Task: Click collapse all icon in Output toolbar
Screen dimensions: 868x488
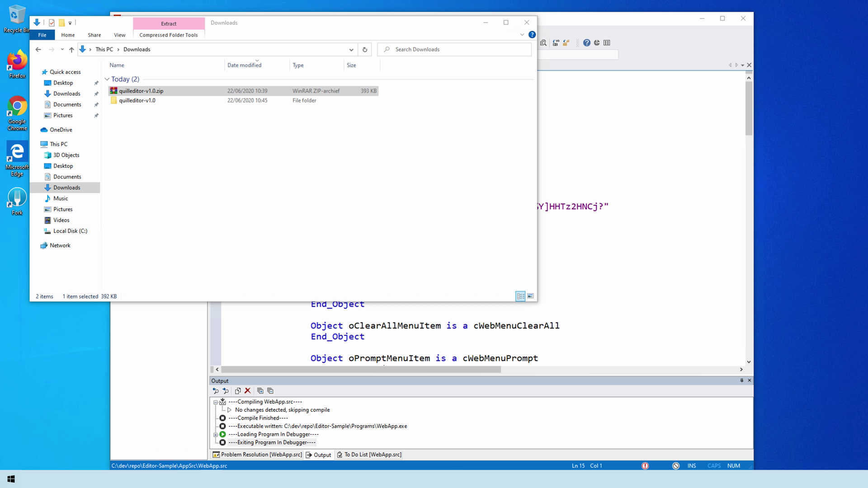Action: (270, 391)
